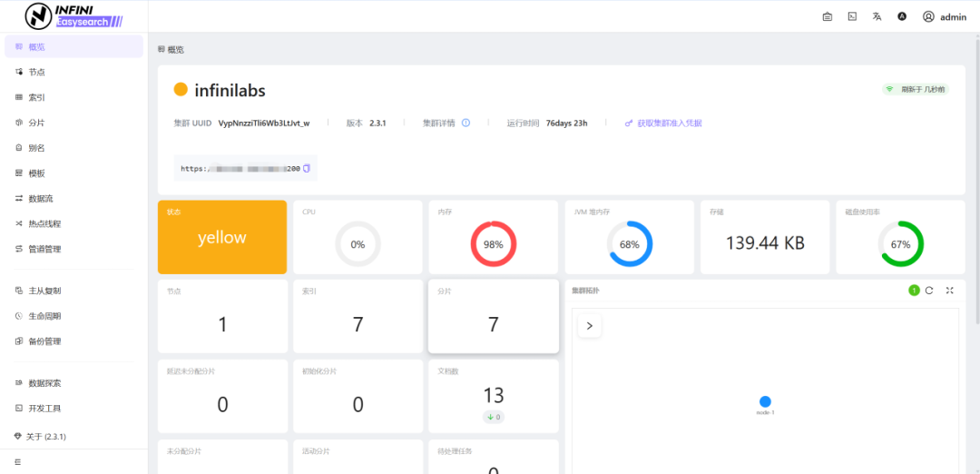This screenshot has width=980, height=474.
Task: Click the 未分配分片 card label
Action: (183, 451)
